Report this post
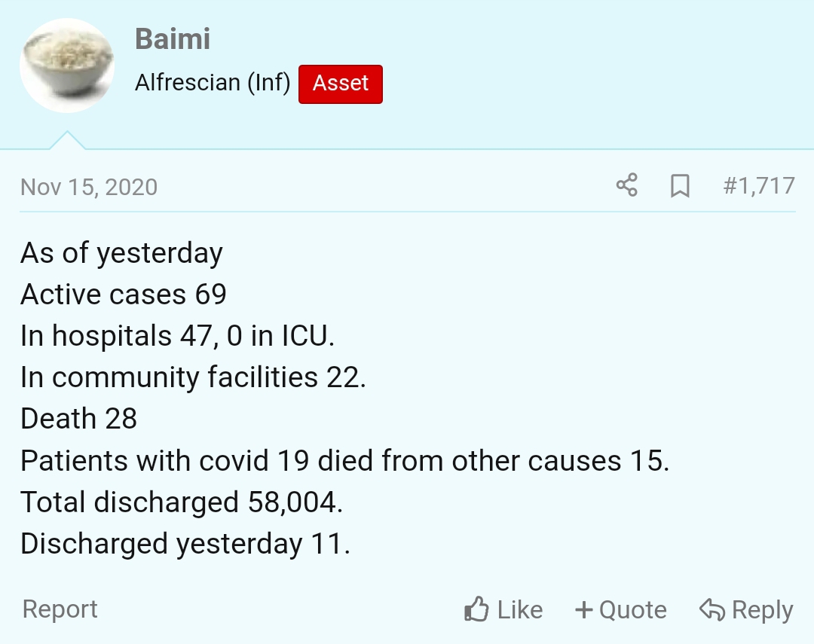Image resolution: width=814 pixels, height=644 pixels. point(60,609)
